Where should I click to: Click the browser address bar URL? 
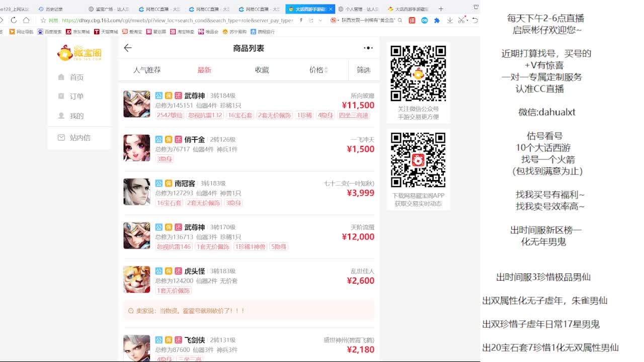pos(177,20)
